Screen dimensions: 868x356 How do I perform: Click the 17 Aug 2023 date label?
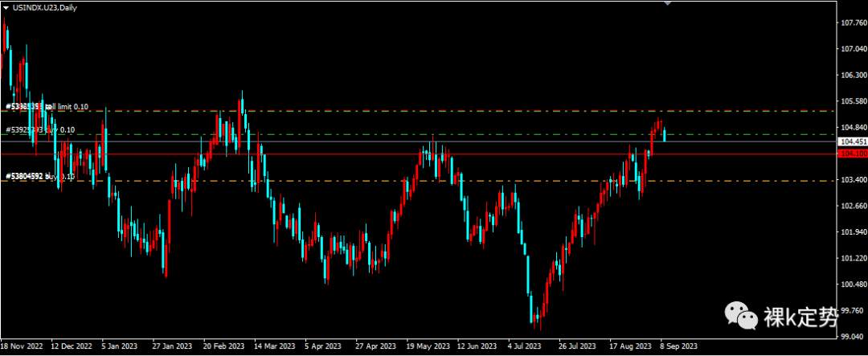click(631, 346)
